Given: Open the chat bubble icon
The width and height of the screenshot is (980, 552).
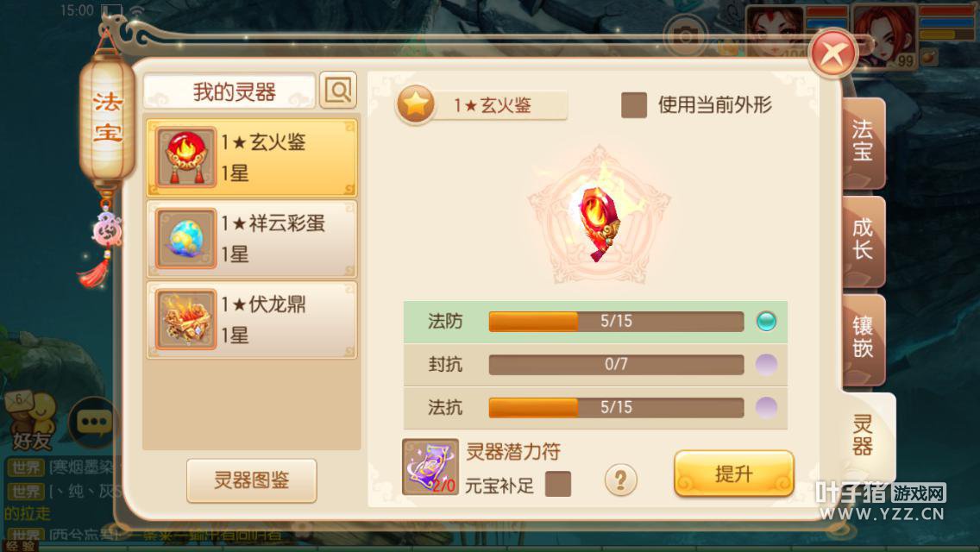Looking at the screenshot, I should pos(94,423).
